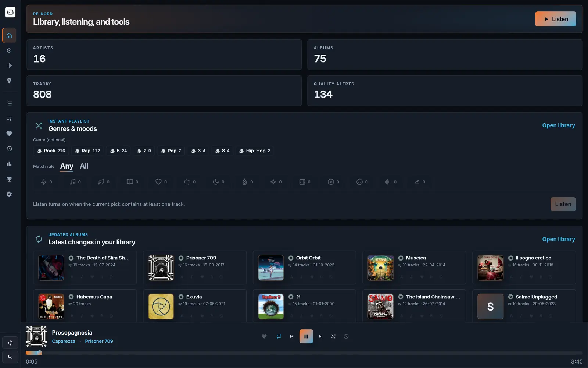Toggle the waveform mood filter

[391, 182]
